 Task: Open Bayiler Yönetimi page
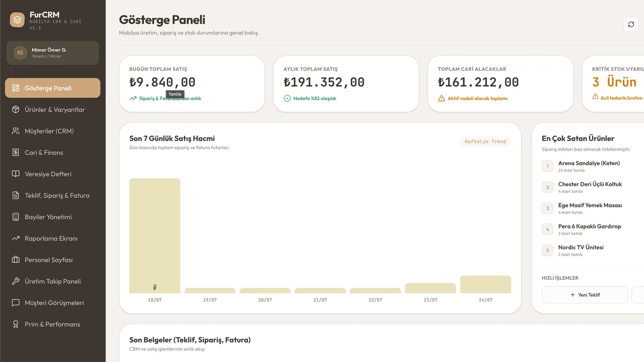click(x=53, y=217)
